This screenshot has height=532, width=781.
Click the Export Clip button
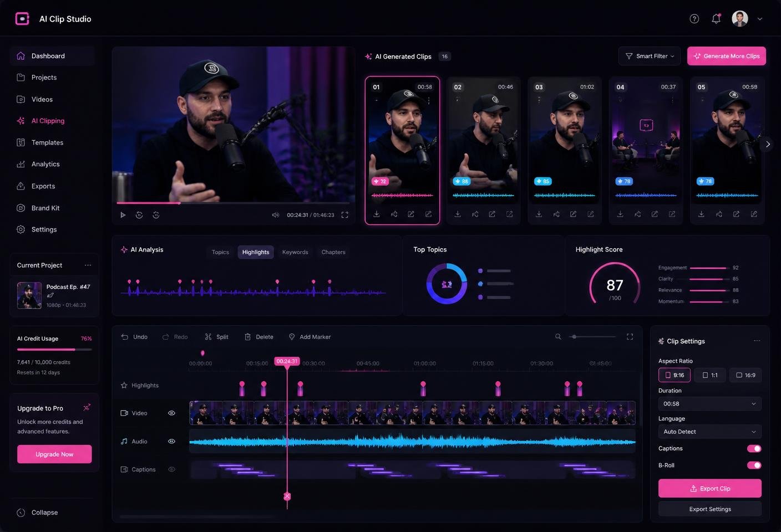pyautogui.click(x=710, y=488)
